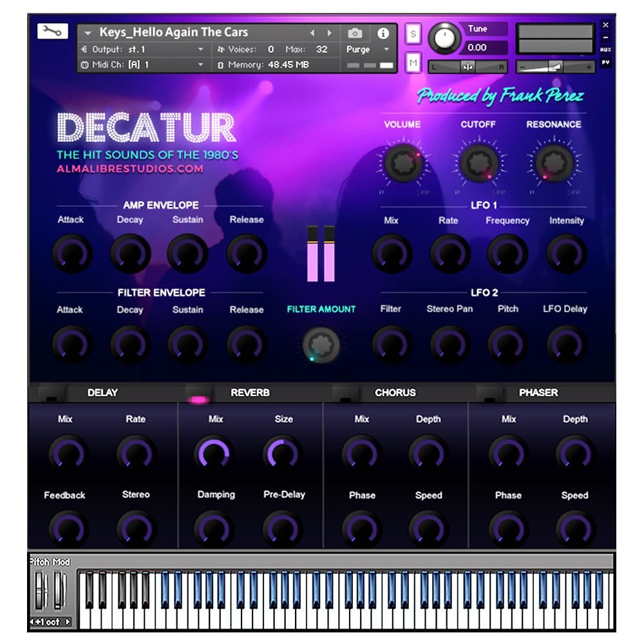The height and width of the screenshot is (644, 644).
Task: Click the Amp Envelope Attack knob
Action: [72, 253]
